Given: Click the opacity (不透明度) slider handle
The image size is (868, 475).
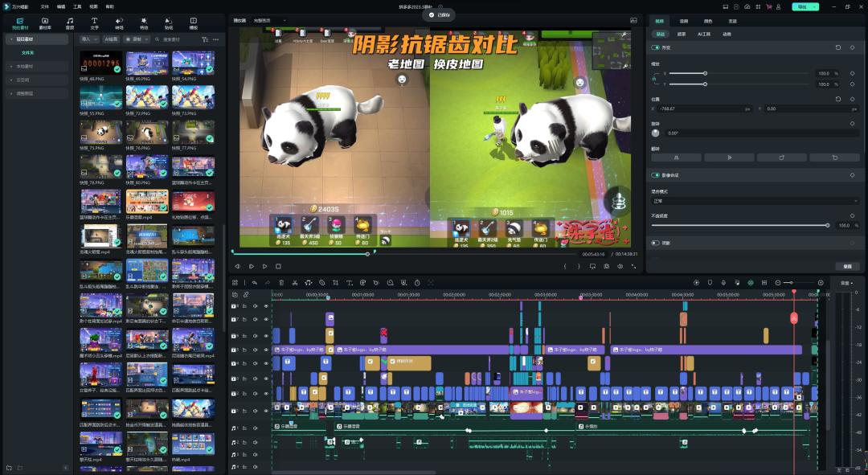Looking at the screenshot, I should click(x=828, y=225).
